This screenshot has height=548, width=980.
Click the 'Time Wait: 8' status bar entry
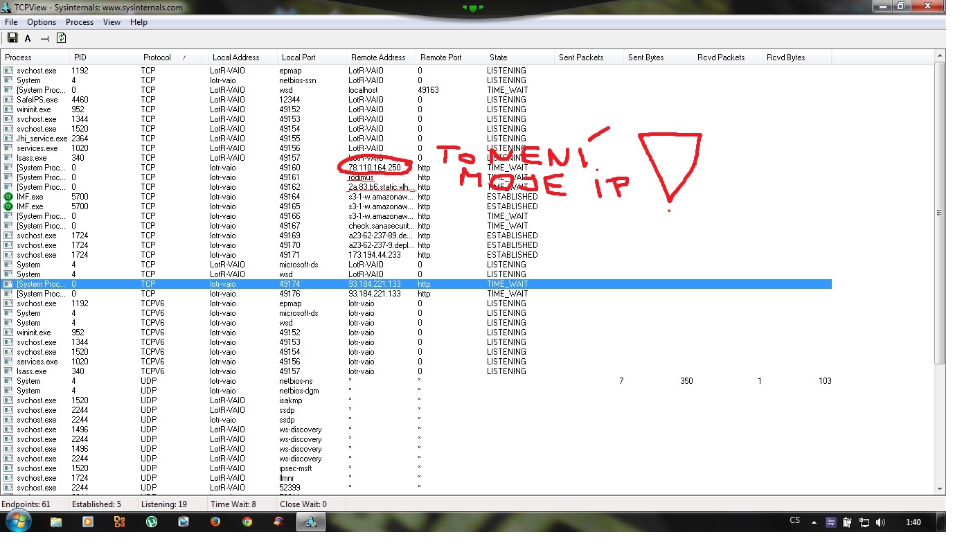pyautogui.click(x=233, y=504)
